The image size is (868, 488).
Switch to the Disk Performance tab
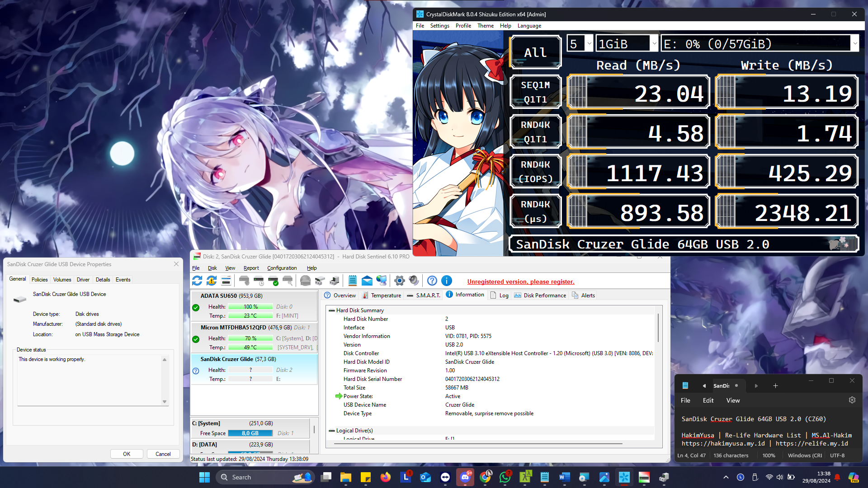(540, 296)
